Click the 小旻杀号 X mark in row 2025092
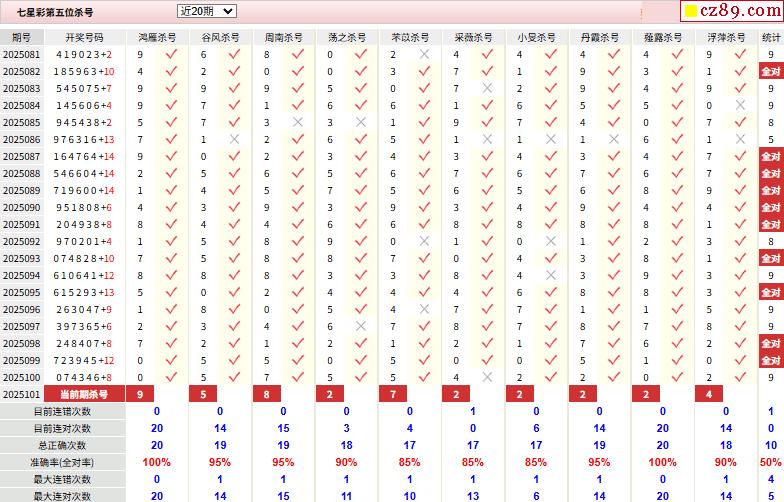784x502 pixels. point(551,241)
